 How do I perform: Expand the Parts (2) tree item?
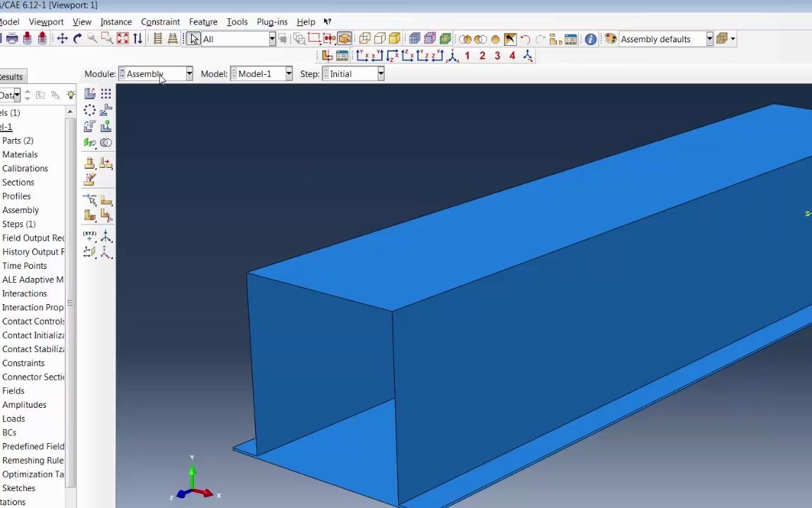(x=18, y=140)
